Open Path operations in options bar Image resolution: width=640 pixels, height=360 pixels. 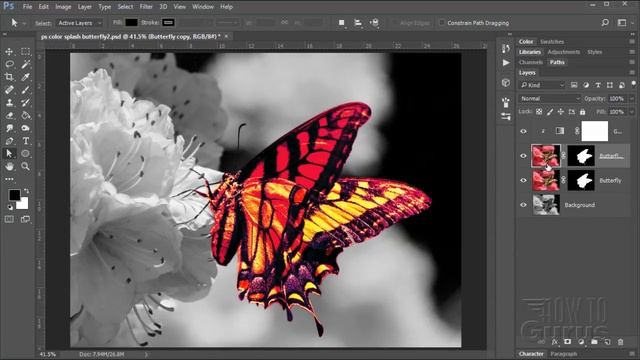pos(342,23)
